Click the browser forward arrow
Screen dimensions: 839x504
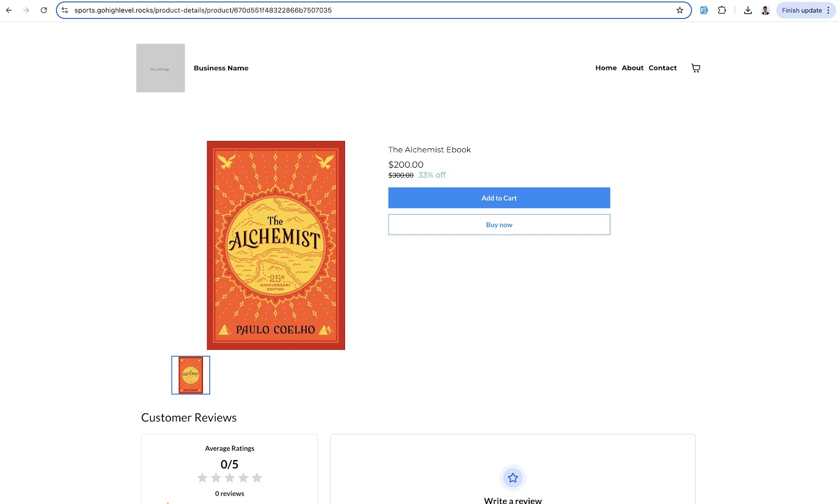coord(26,10)
